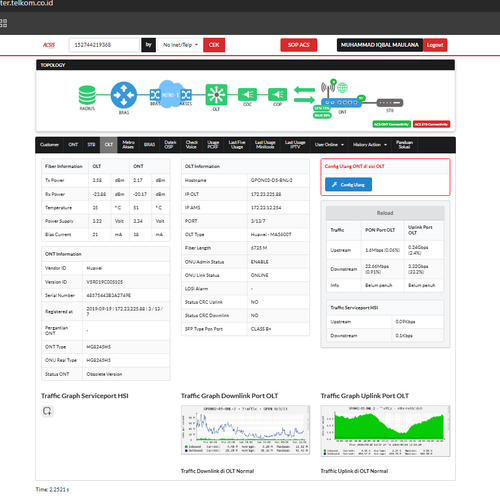The height and width of the screenshot is (499, 500).
Task: Click the RADIUS database icon in topology
Action: 87,95
